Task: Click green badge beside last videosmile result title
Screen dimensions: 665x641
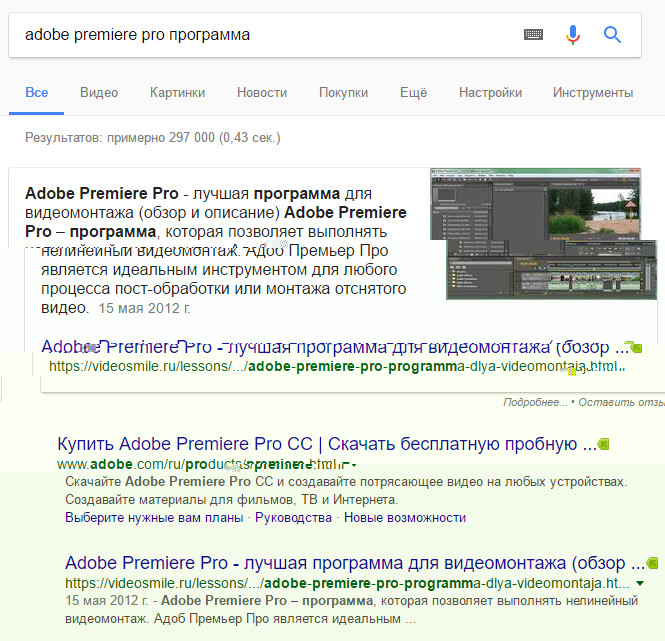Action: (x=652, y=563)
